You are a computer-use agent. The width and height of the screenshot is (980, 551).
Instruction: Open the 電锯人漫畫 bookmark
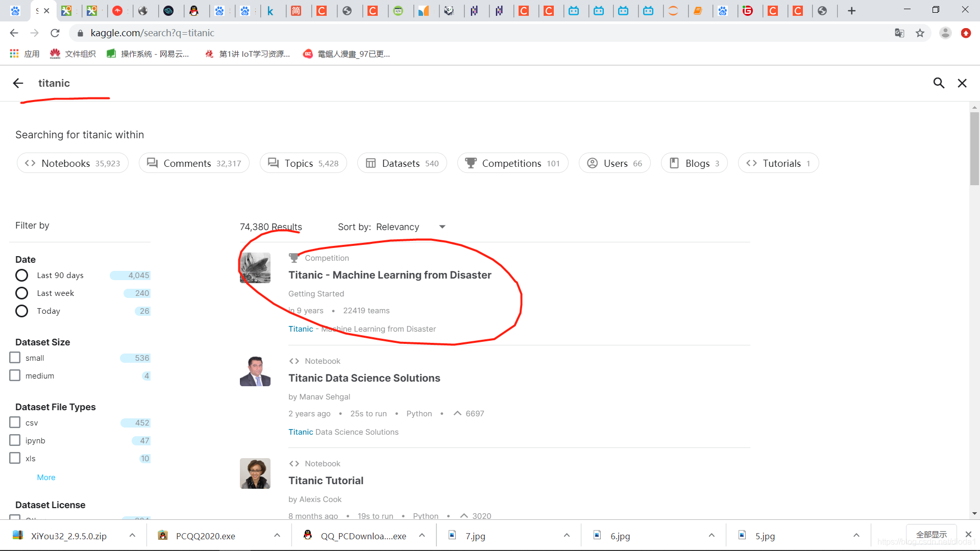[347, 54]
